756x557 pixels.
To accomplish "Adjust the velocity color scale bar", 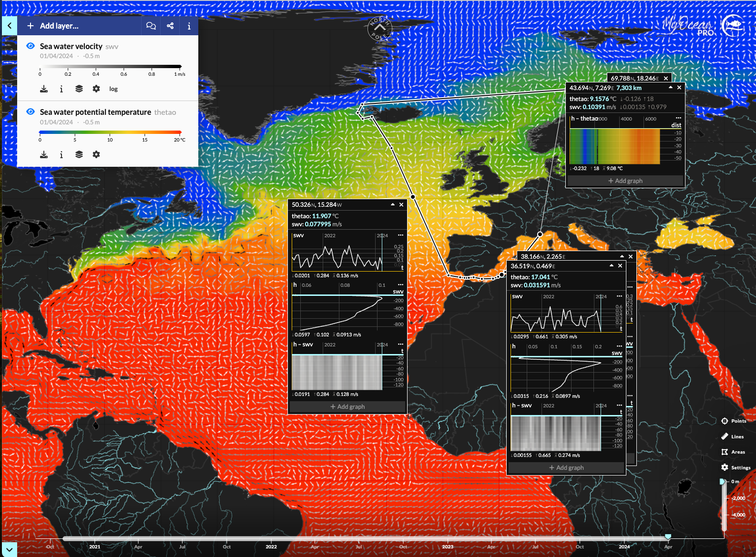I will coord(111,67).
